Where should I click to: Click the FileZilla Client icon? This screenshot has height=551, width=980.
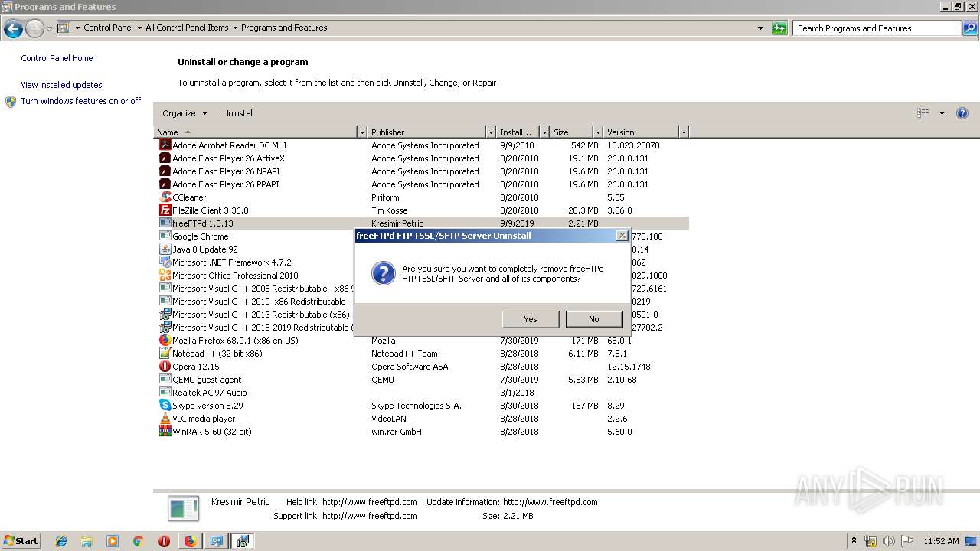point(165,210)
